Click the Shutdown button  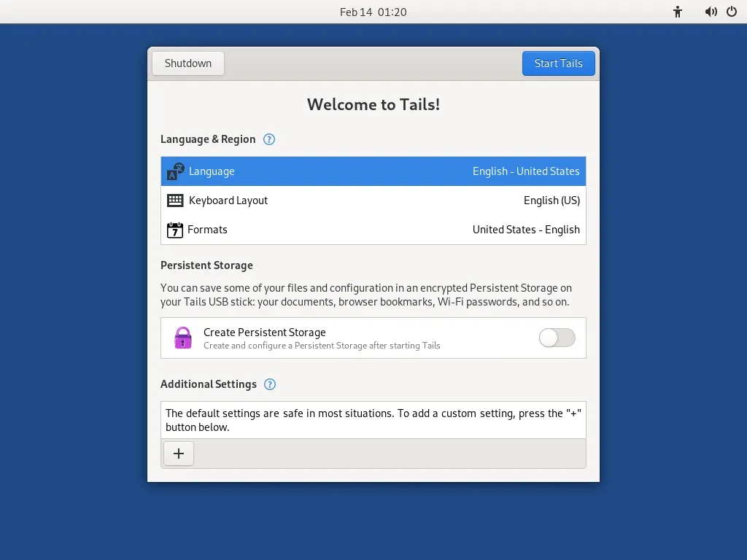tap(187, 63)
